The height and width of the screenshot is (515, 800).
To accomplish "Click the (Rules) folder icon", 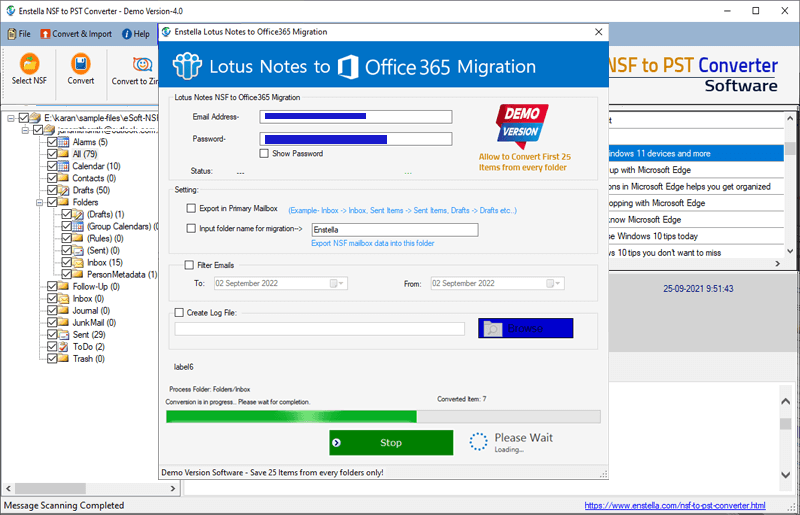I will point(78,238).
